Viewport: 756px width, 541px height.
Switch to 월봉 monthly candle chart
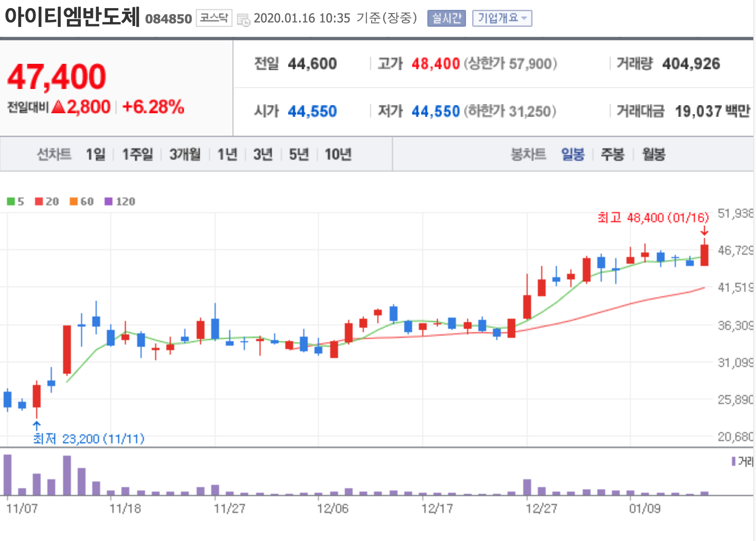(654, 154)
